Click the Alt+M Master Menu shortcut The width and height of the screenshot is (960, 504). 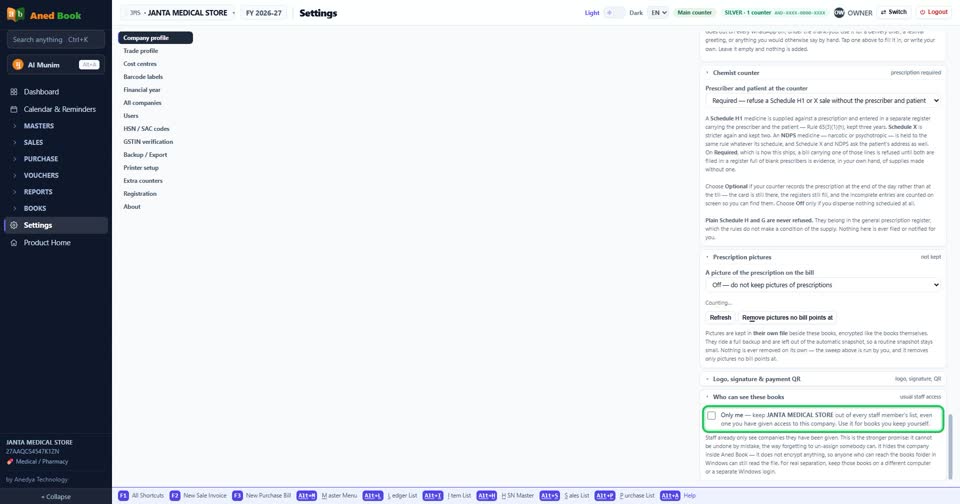coord(327,495)
